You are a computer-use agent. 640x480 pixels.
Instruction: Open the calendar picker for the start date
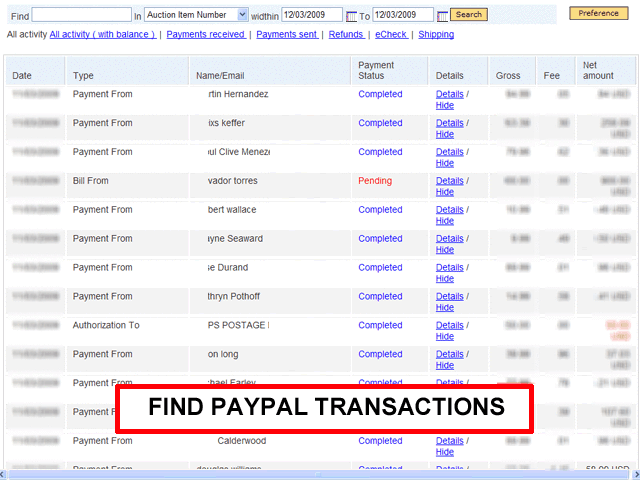(351, 16)
